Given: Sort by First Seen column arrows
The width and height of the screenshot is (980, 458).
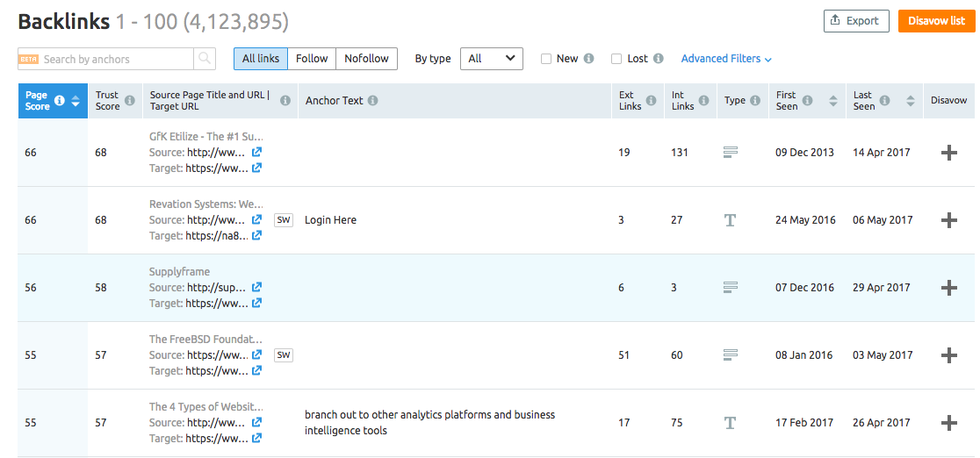Looking at the screenshot, I should click(x=833, y=101).
